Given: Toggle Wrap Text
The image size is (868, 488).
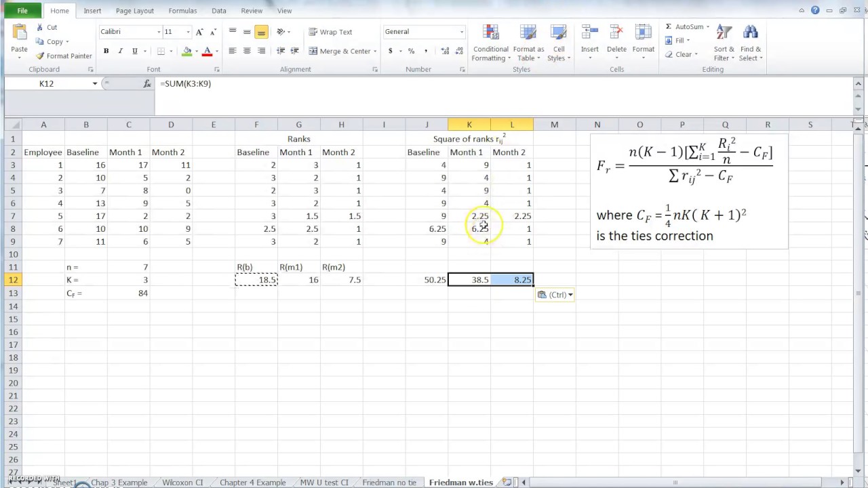Looking at the screenshot, I should coord(330,32).
